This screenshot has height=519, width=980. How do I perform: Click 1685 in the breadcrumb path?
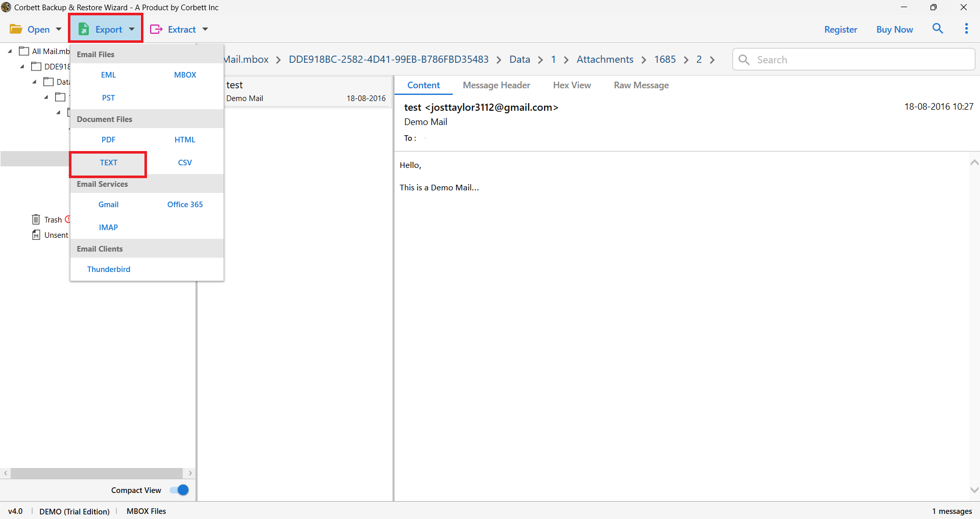(x=665, y=59)
